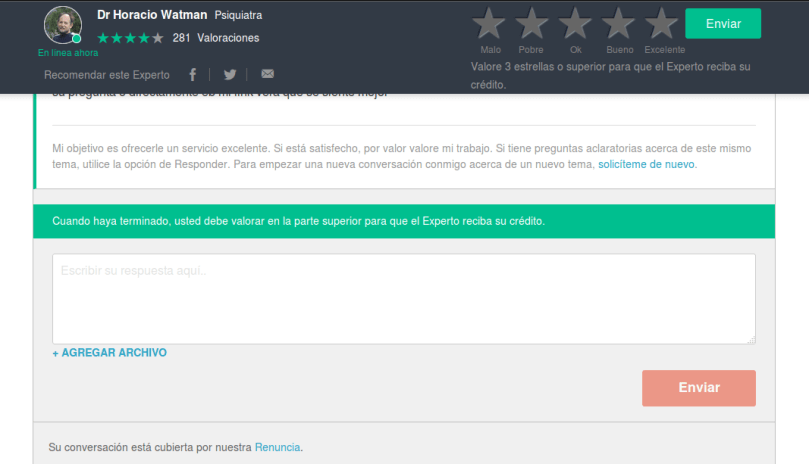
Task: Click the 'Recomendar este Experto' label
Action: click(107, 75)
